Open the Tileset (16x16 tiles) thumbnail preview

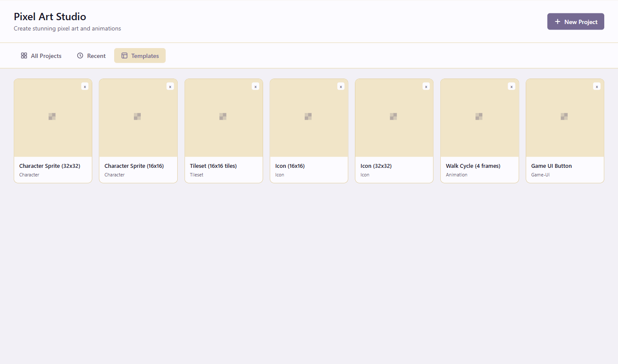pos(224,118)
